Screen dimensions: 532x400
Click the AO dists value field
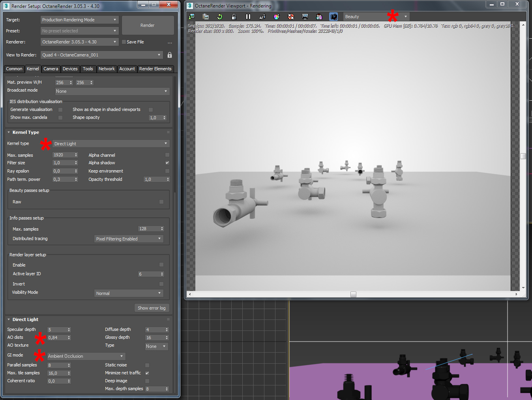pyautogui.click(x=57, y=338)
